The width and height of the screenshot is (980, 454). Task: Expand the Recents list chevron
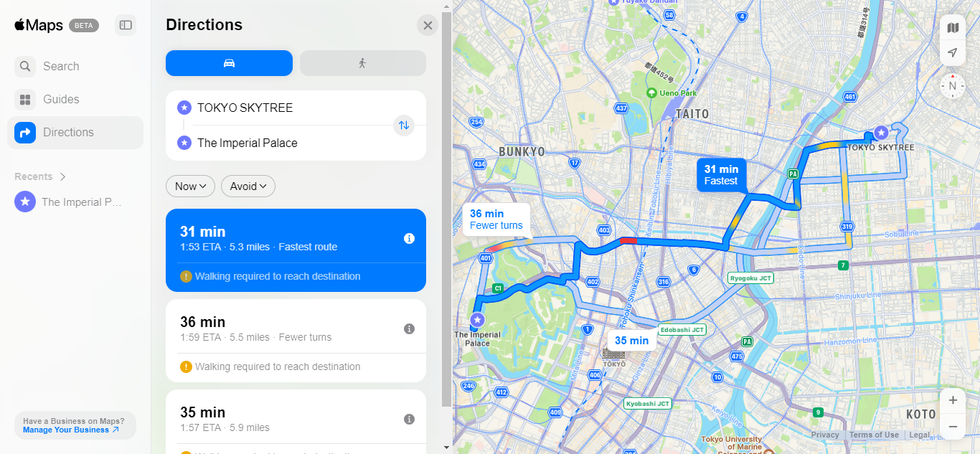tap(63, 176)
